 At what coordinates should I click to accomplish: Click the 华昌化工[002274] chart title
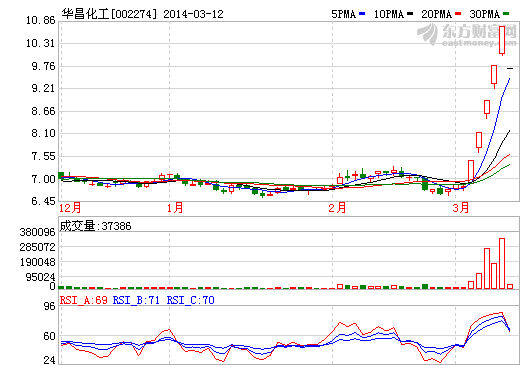click(x=109, y=14)
